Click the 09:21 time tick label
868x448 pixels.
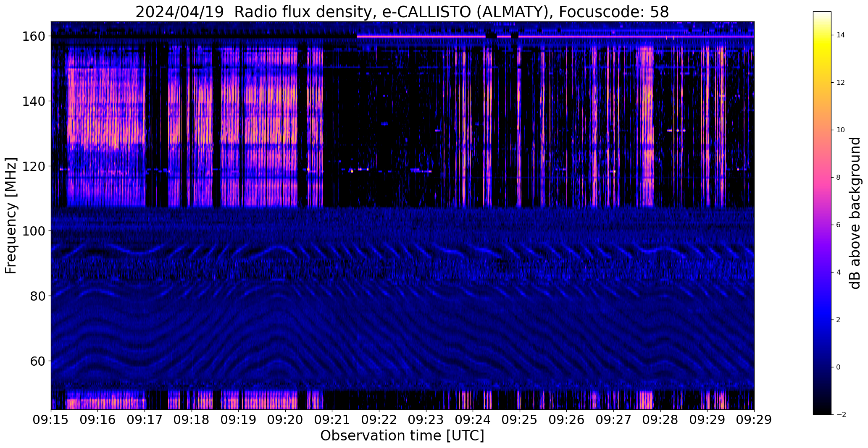click(332, 420)
